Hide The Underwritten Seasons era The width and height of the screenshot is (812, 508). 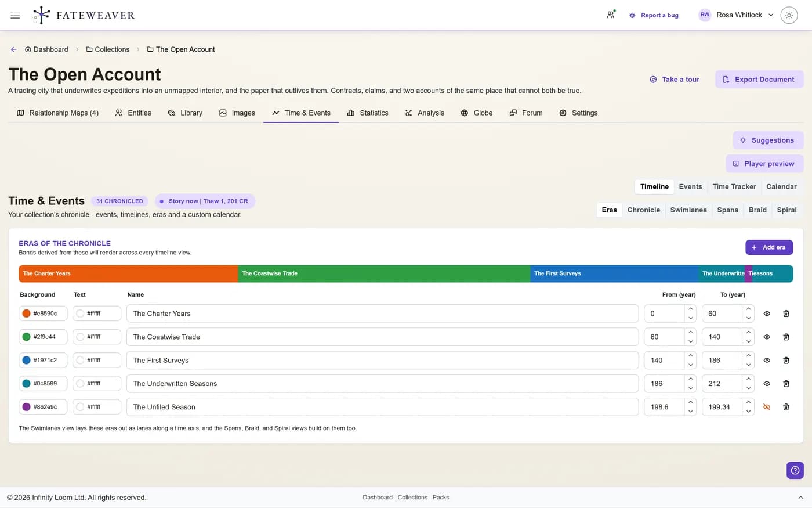(x=767, y=384)
